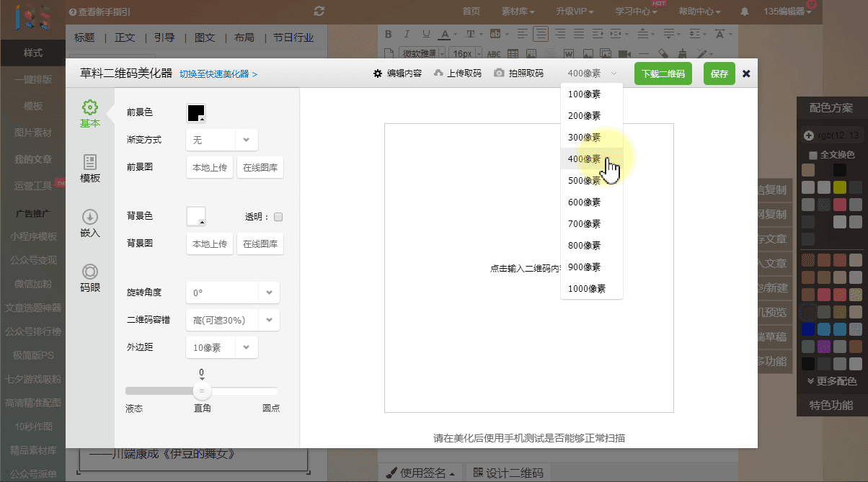Close the QR beautifier dialog
This screenshot has width=868, height=482.
coord(746,73)
